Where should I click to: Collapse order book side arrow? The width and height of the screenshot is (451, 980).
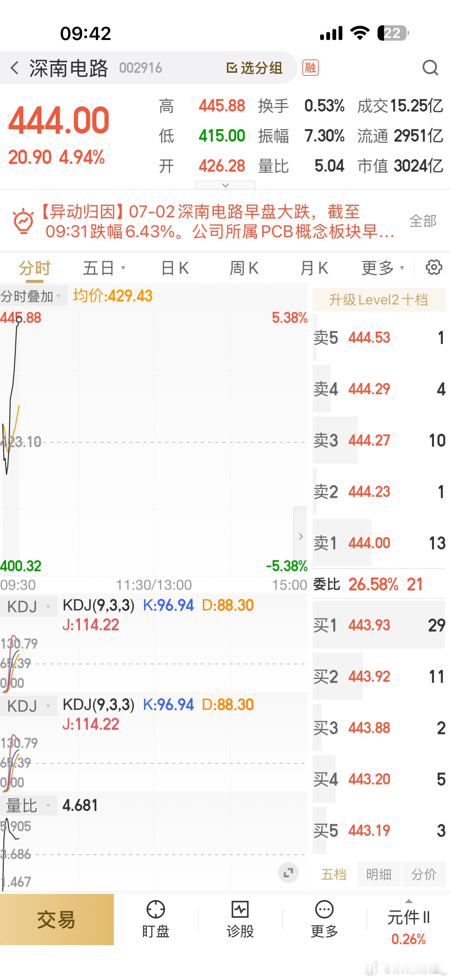tap(300, 536)
